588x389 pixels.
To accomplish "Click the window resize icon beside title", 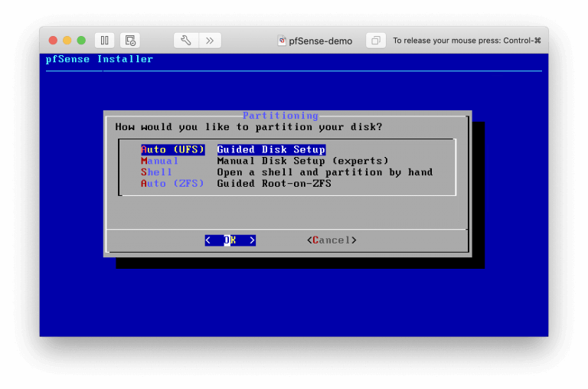I will (x=376, y=41).
